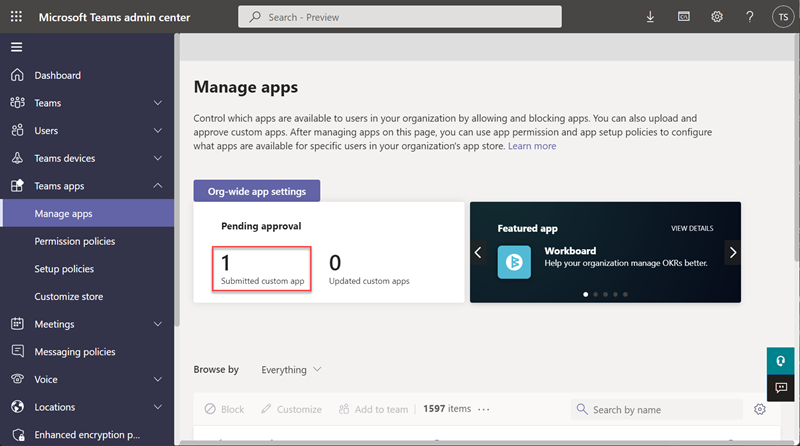Open the app launcher waffle icon
The width and height of the screenshot is (800, 446).
click(x=16, y=16)
